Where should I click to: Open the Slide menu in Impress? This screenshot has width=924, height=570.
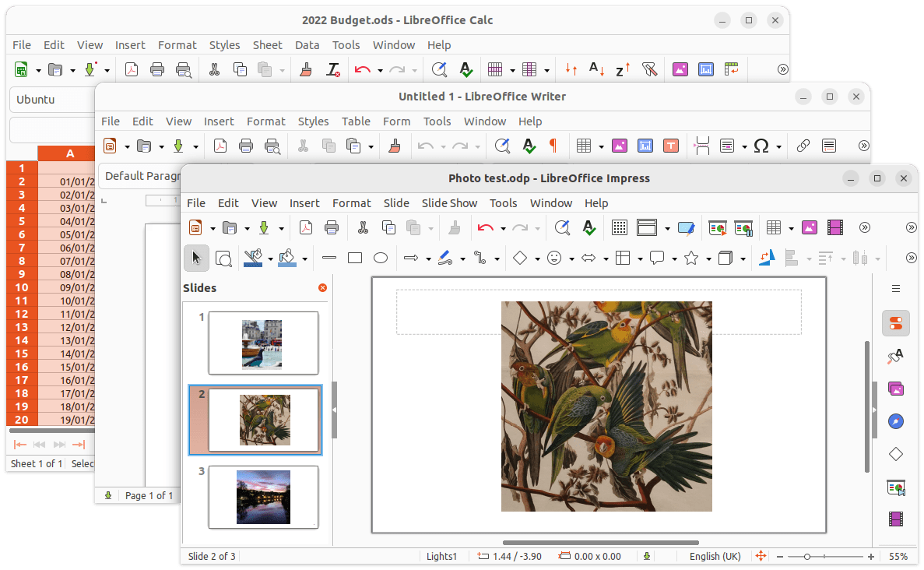click(x=396, y=202)
